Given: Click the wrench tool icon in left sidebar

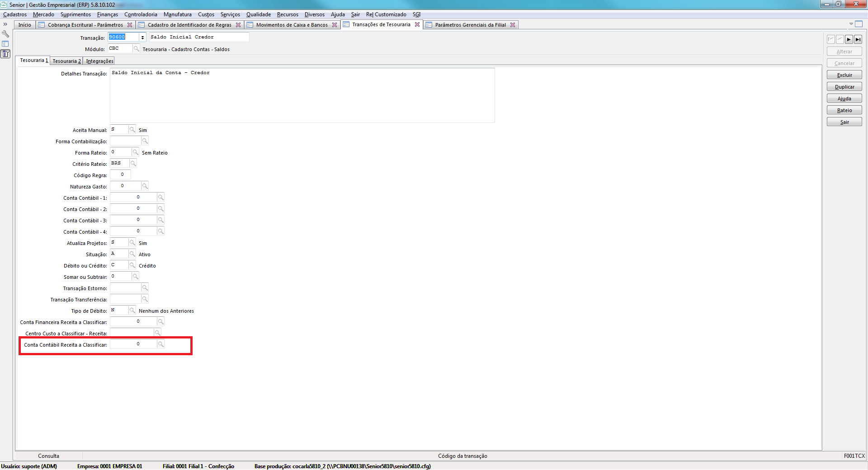Looking at the screenshot, I should point(5,34).
